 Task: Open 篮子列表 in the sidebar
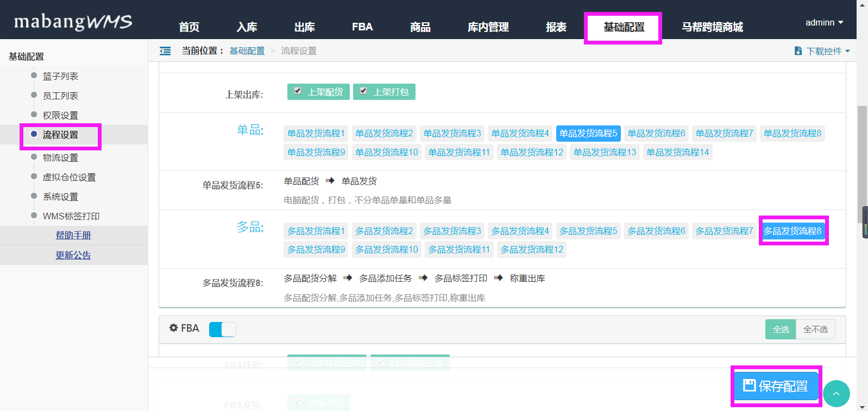pos(60,77)
